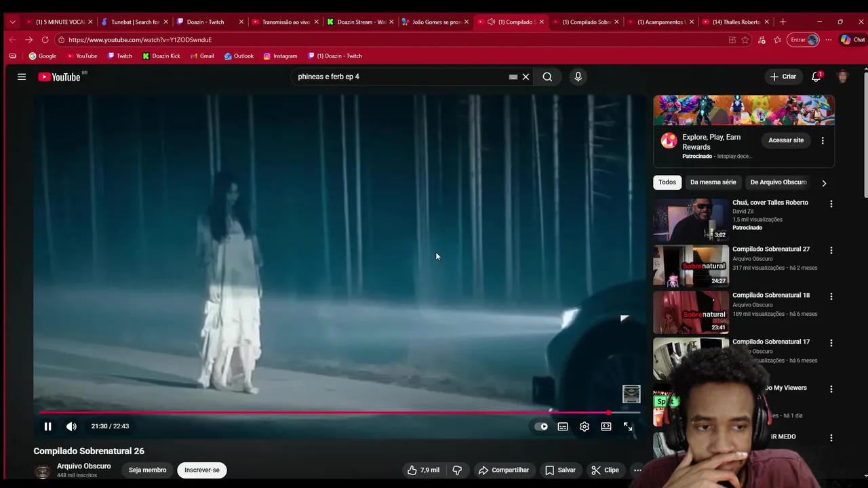Create a clip with the Clipe button
Screen dimensions: 868x488
[605, 470]
